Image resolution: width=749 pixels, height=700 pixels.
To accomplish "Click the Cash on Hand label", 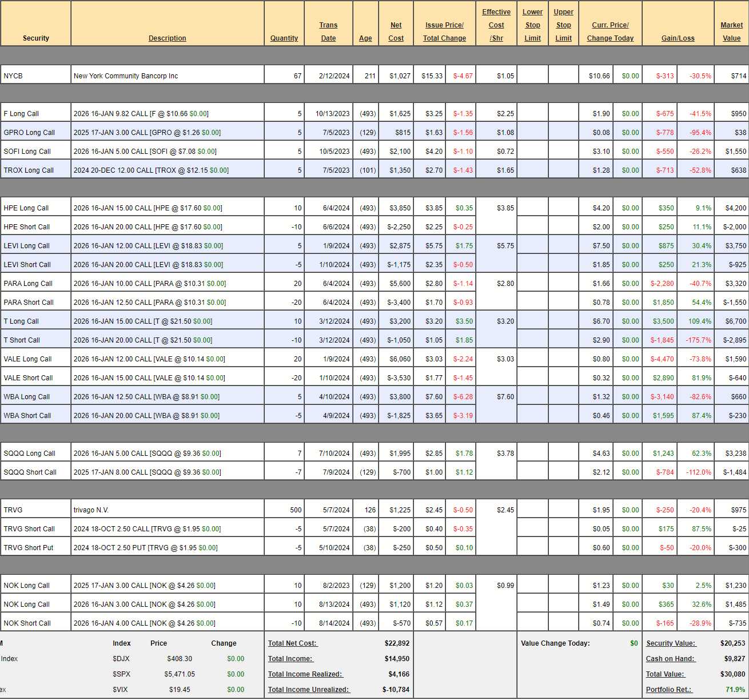I will click(x=670, y=659).
